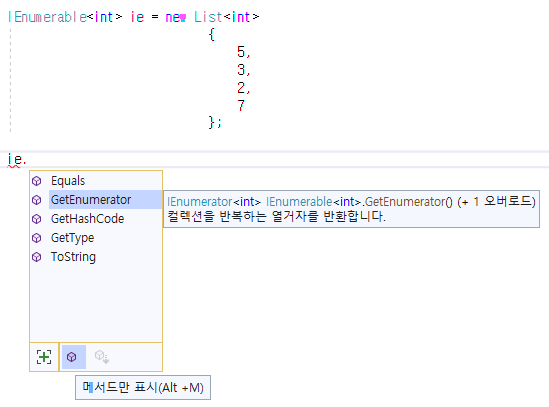Image resolution: width=549 pixels, height=407 pixels.
Task: Click the method icon beside GetHashCode
Action: click(36, 219)
